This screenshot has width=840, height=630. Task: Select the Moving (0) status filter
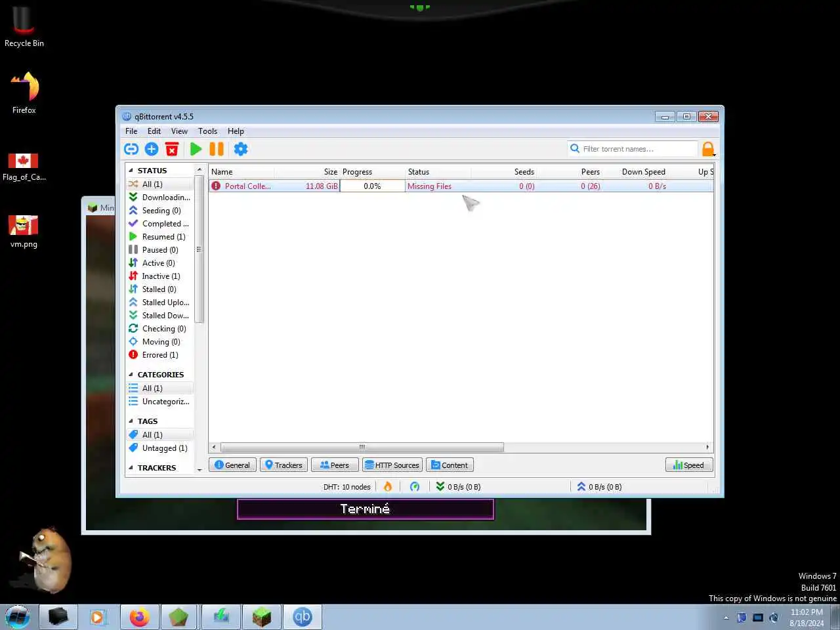point(159,342)
